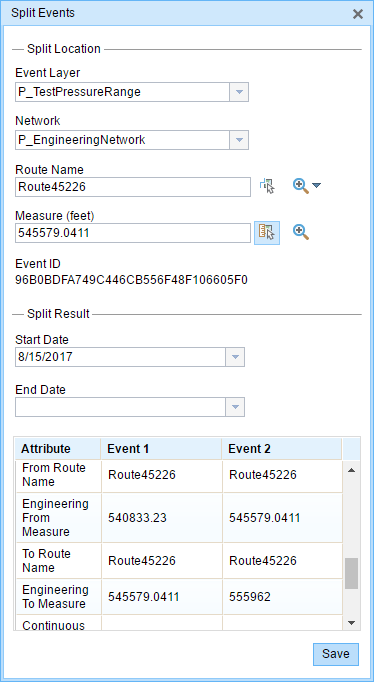Click the Save button
Image resolution: width=374 pixels, height=682 pixels.
336,654
